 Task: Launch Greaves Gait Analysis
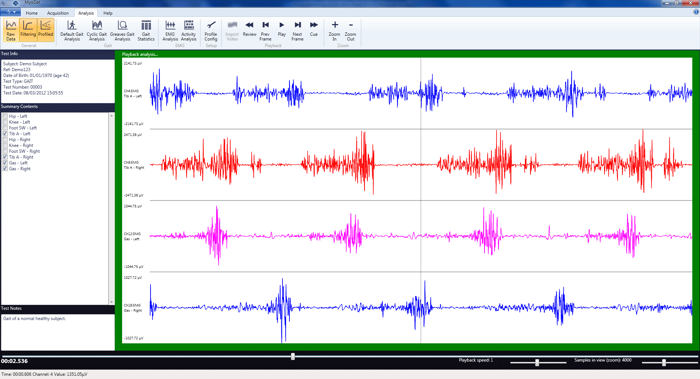point(122,30)
